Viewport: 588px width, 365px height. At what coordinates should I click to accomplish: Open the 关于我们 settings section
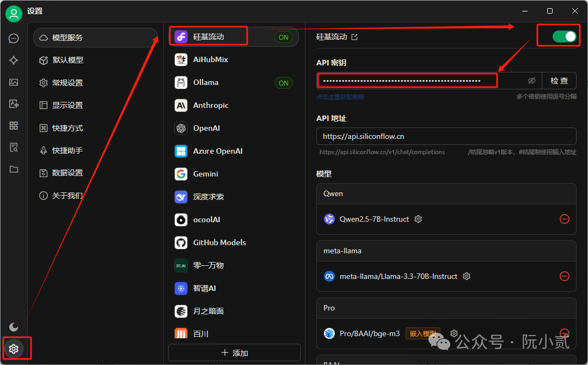(95, 196)
